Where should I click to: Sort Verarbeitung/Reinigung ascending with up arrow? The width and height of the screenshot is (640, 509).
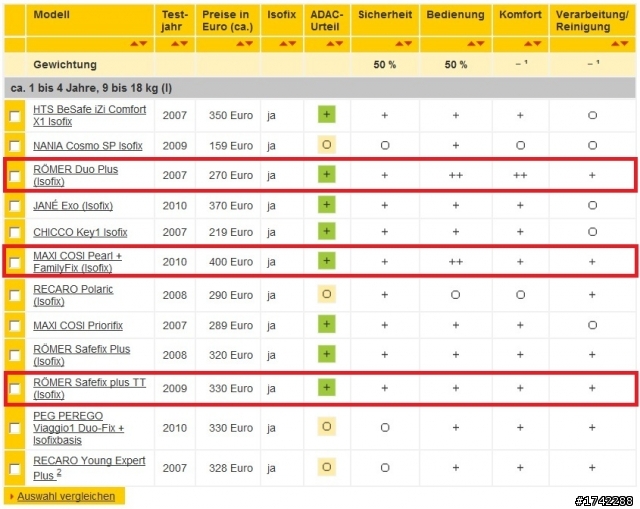pyautogui.click(x=615, y=43)
